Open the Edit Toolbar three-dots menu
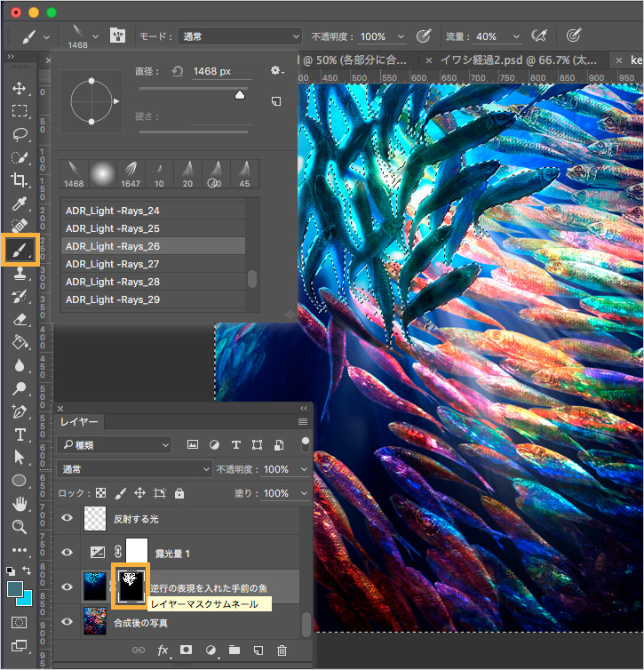Image resolution: width=644 pixels, height=670 pixels. tap(19, 550)
